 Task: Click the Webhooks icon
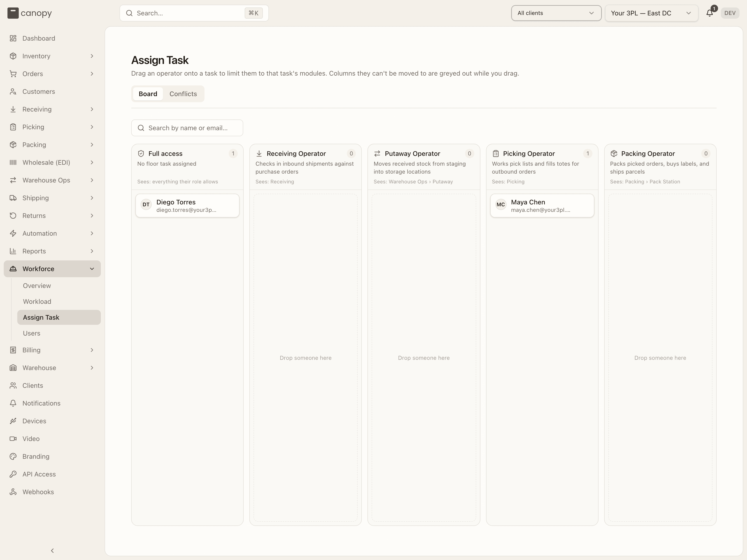[x=13, y=492]
